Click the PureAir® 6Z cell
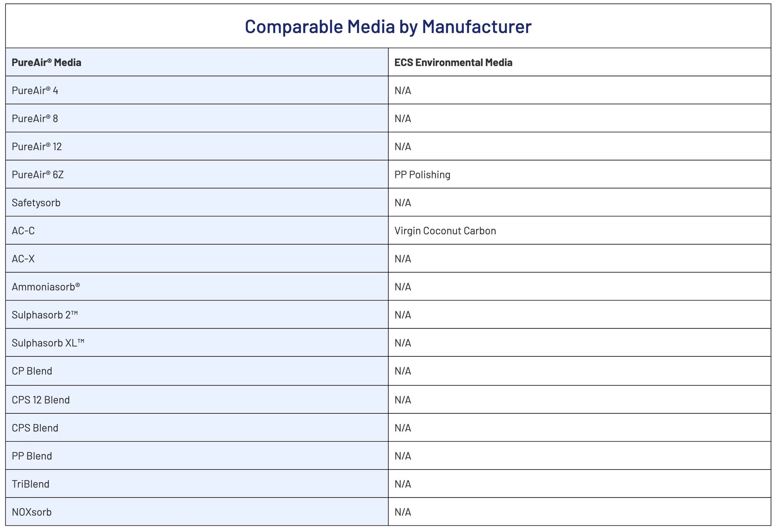Screen dimensions: 776x532 pos(38,175)
